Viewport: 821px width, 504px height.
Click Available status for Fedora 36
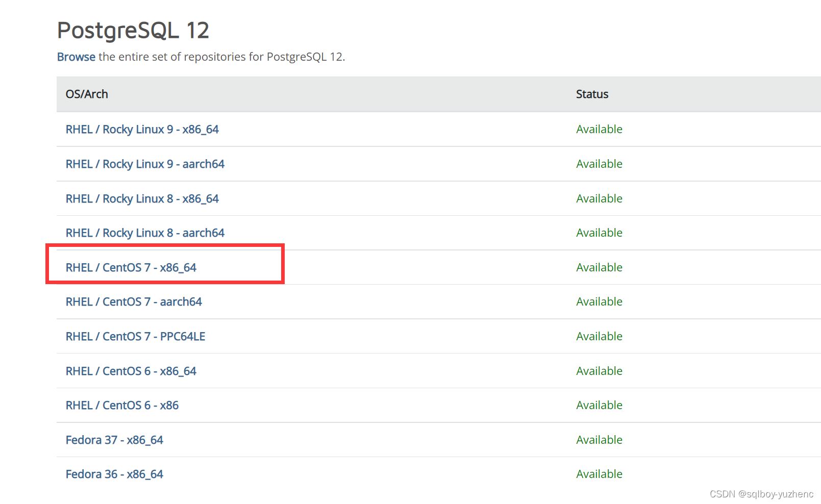pyautogui.click(x=599, y=474)
